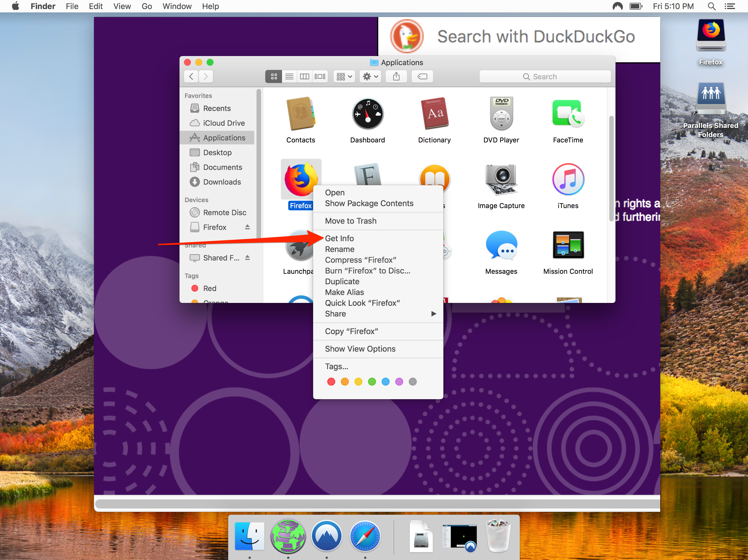Image resolution: width=748 pixels, height=560 pixels.
Task: Select the Mission Control icon
Action: [568, 245]
